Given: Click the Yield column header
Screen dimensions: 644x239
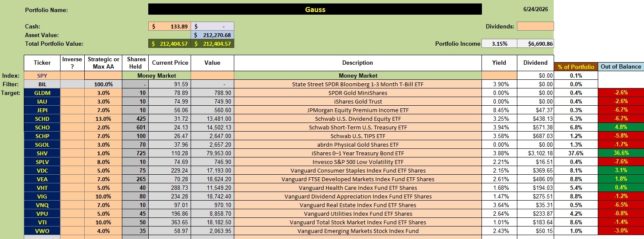Looking at the screenshot, I should 499,63.
